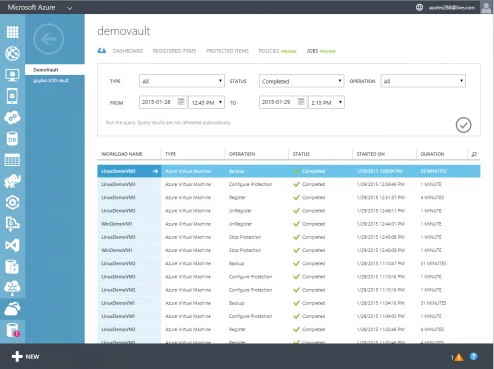Click the arrow on selected LinuxDemoVM3 row
This screenshot has height=369, width=494.
(x=155, y=171)
